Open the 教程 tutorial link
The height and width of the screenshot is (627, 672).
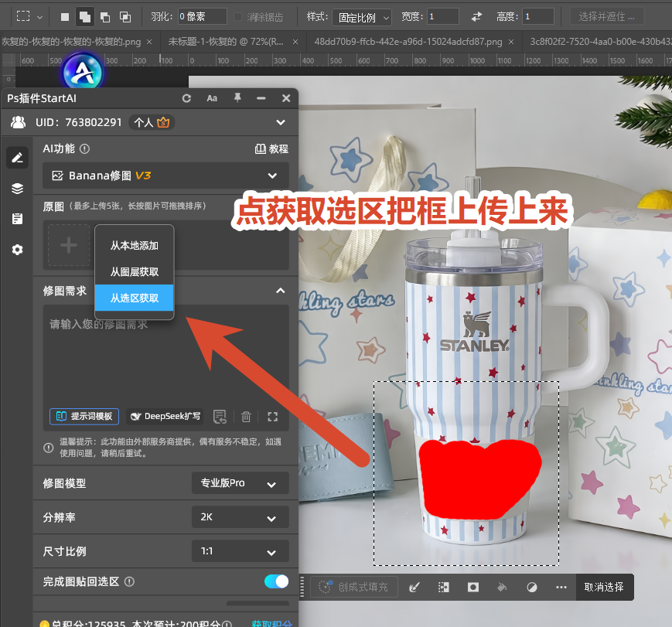(x=271, y=148)
